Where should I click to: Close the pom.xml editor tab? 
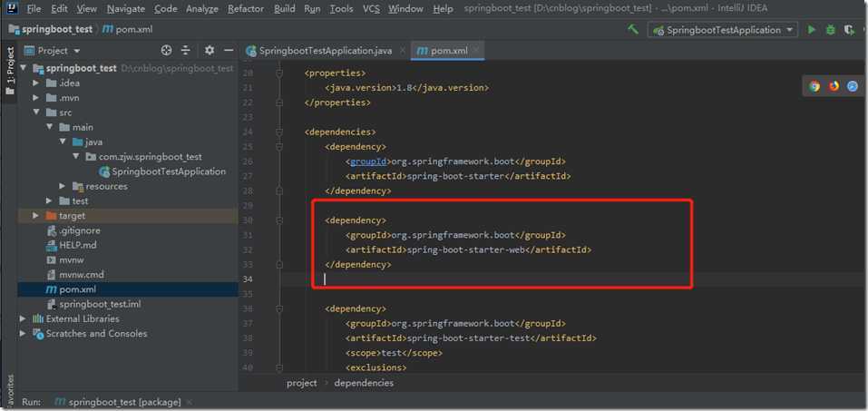[x=476, y=51]
